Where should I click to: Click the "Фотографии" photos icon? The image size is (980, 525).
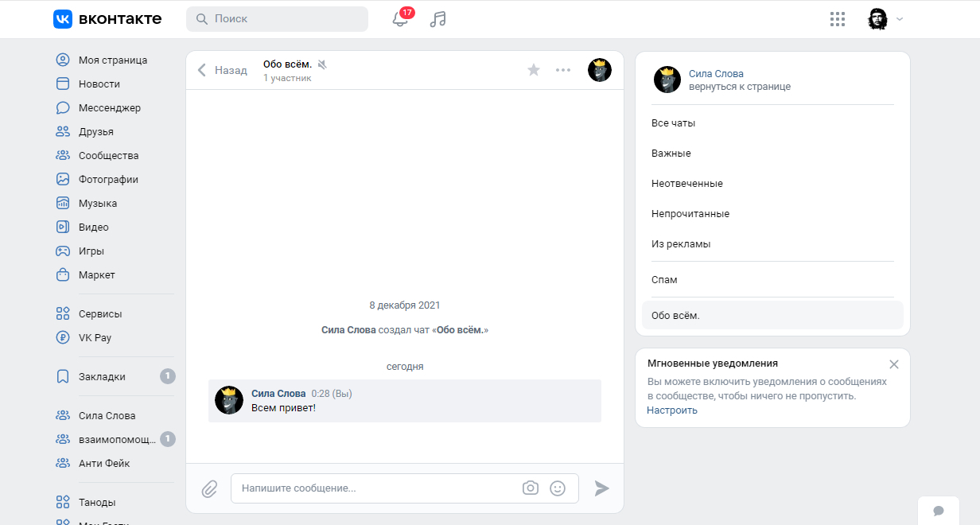click(x=63, y=179)
